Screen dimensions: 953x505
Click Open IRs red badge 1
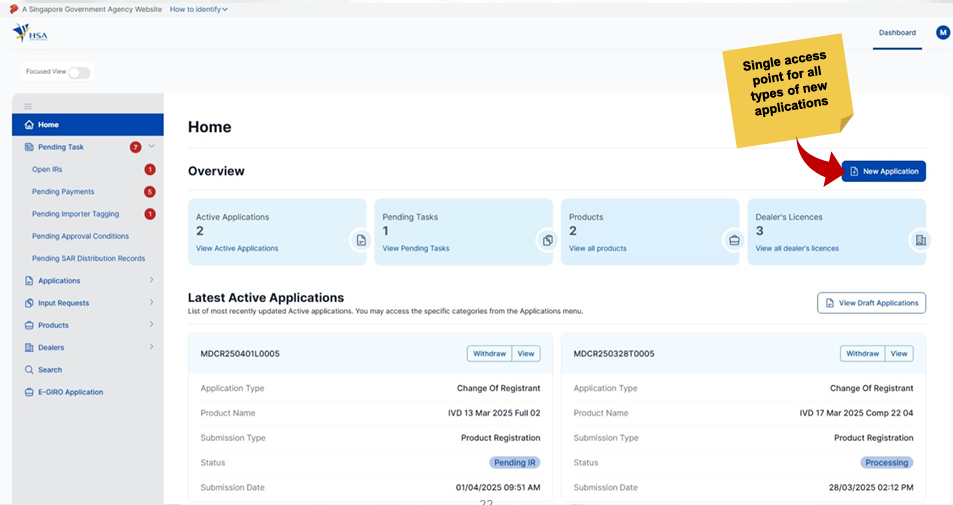pos(150,170)
